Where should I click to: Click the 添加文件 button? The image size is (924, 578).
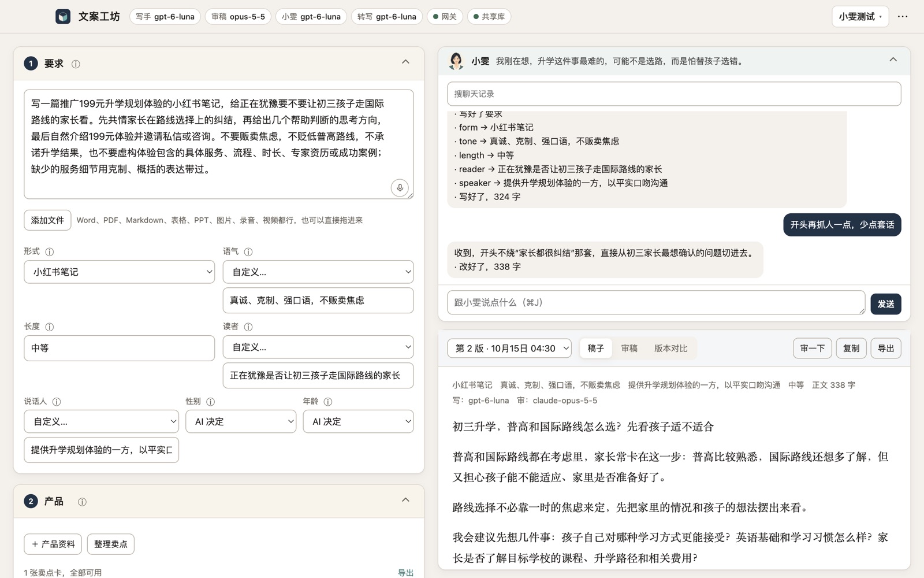47,220
